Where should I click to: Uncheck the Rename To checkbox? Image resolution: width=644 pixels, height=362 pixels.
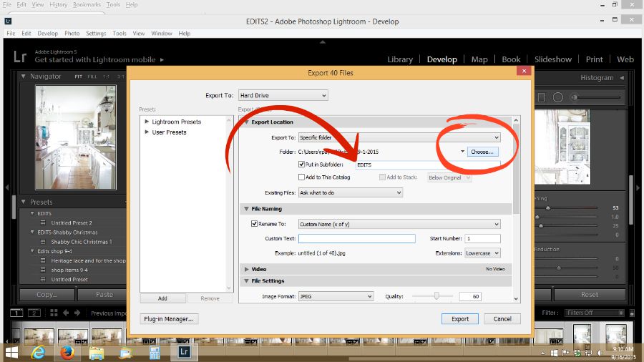pos(254,224)
